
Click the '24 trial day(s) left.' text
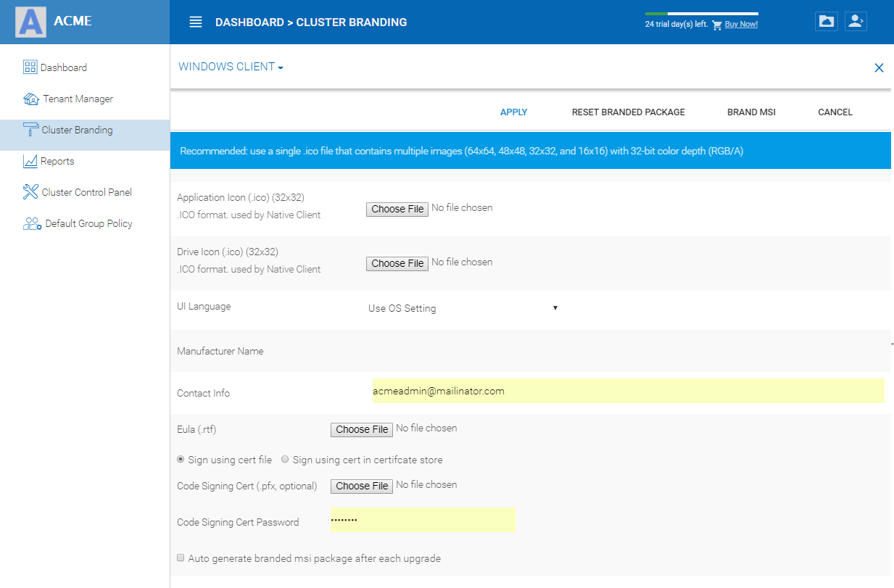pyautogui.click(x=676, y=25)
